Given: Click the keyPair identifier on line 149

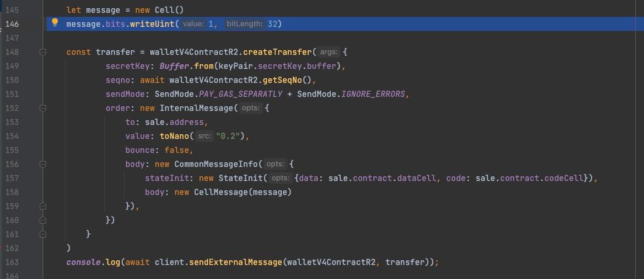Looking at the screenshot, I should (x=236, y=66).
